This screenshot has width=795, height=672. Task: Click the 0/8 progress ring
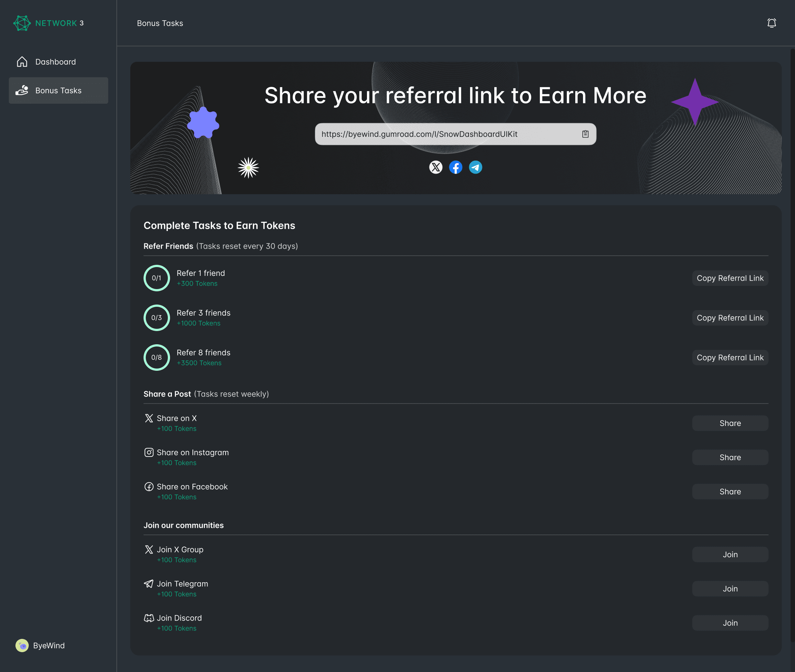(157, 358)
